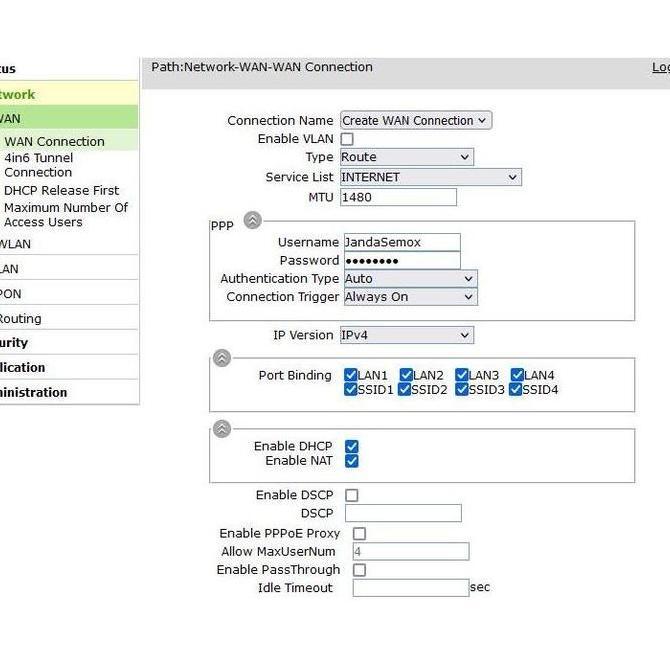Uncheck SSID3 port binding checkbox
Viewport: 670px width, 670px height.
[461, 389]
